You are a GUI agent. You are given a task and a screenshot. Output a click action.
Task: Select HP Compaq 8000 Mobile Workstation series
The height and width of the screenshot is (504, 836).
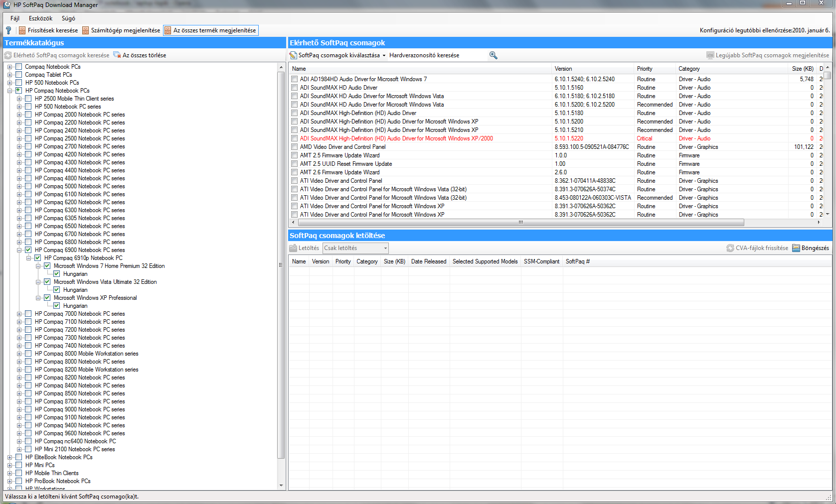[87, 354]
